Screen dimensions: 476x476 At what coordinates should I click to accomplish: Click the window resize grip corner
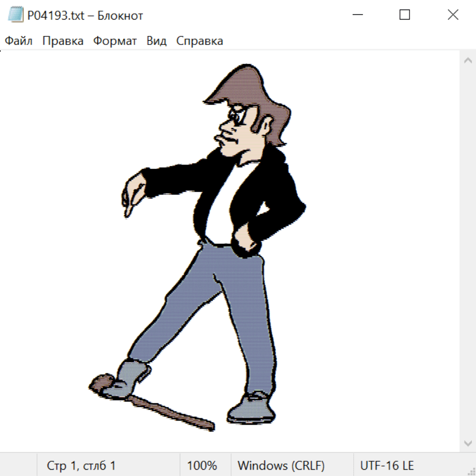[x=471, y=471]
